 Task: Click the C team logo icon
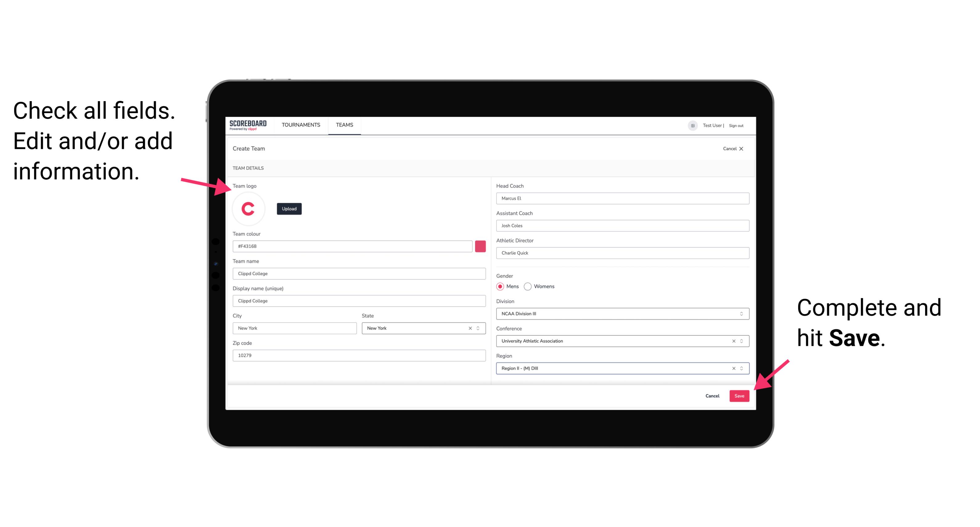248,208
